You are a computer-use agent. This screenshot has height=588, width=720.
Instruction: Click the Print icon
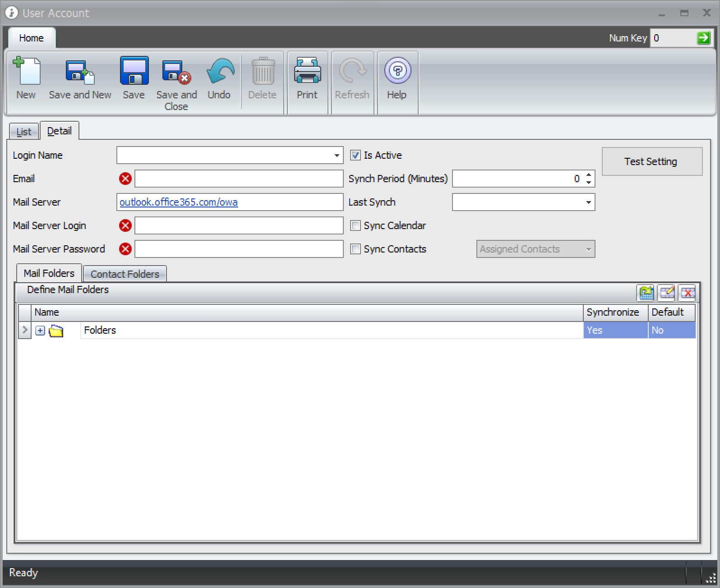coord(307,71)
